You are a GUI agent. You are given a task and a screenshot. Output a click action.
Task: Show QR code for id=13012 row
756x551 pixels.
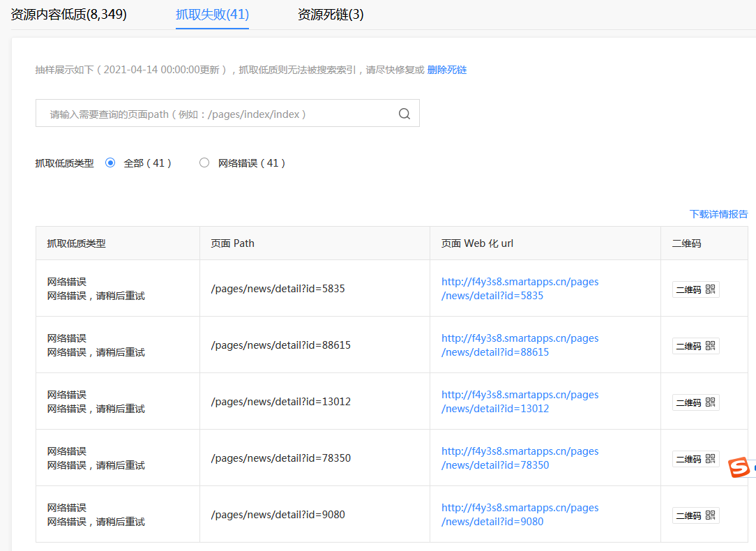point(696,402)
